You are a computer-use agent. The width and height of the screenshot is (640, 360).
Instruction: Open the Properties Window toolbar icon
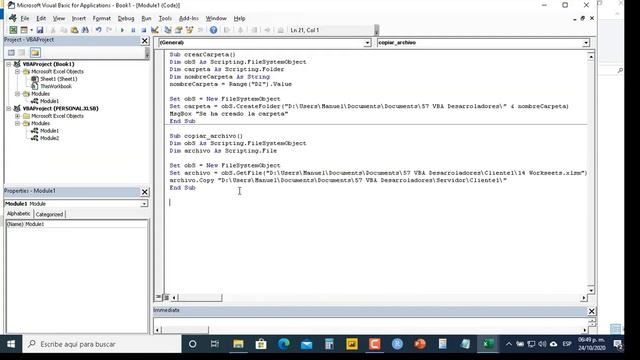coord(178,30)
